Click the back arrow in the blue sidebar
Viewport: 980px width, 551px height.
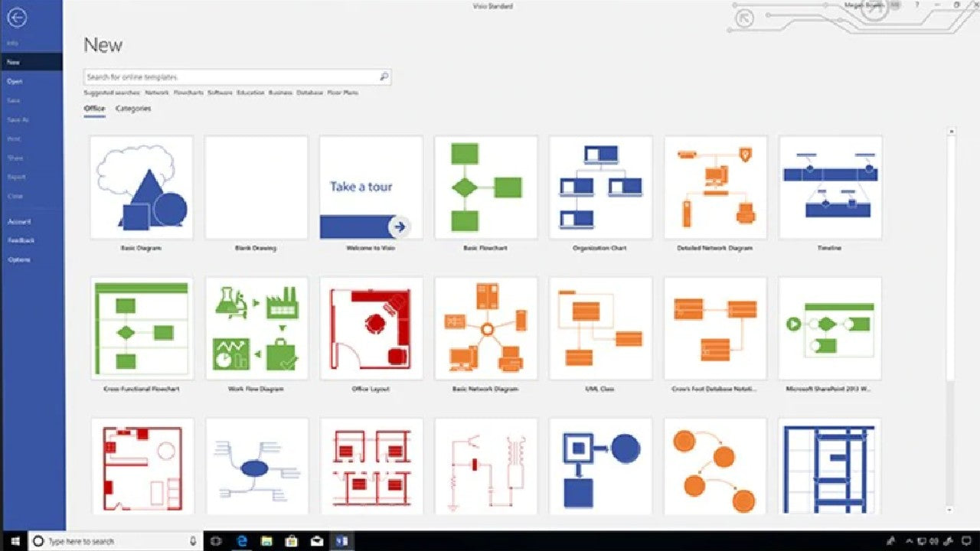coord(16,18)
